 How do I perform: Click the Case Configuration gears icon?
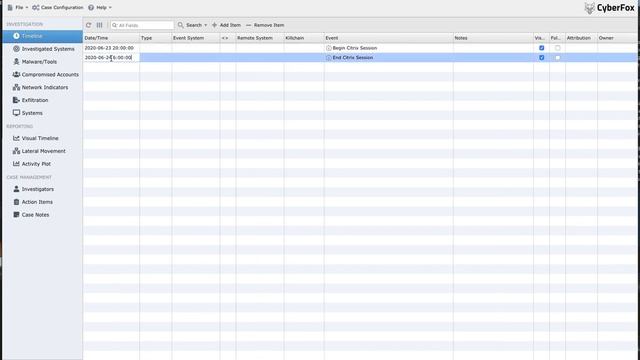(36, 7)
